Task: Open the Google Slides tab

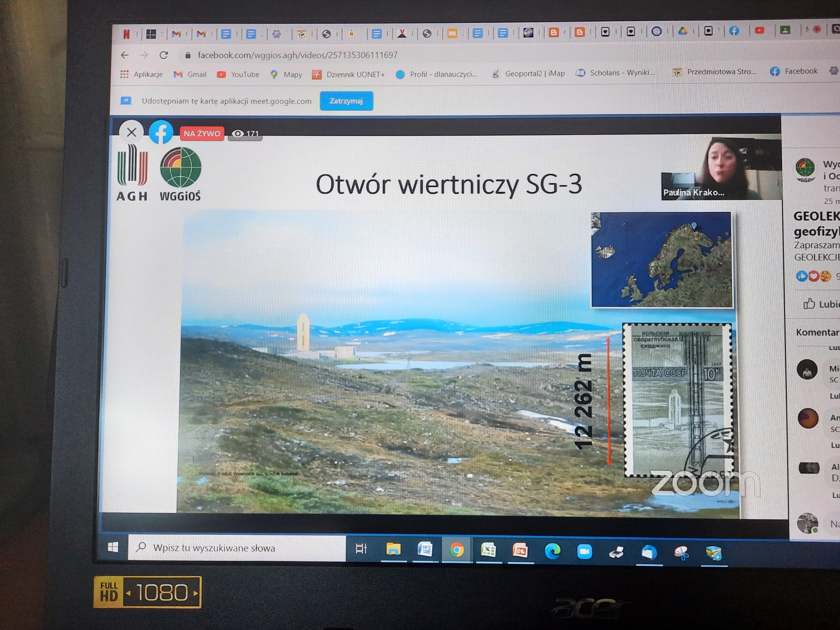Action: (x=452, y=33)
